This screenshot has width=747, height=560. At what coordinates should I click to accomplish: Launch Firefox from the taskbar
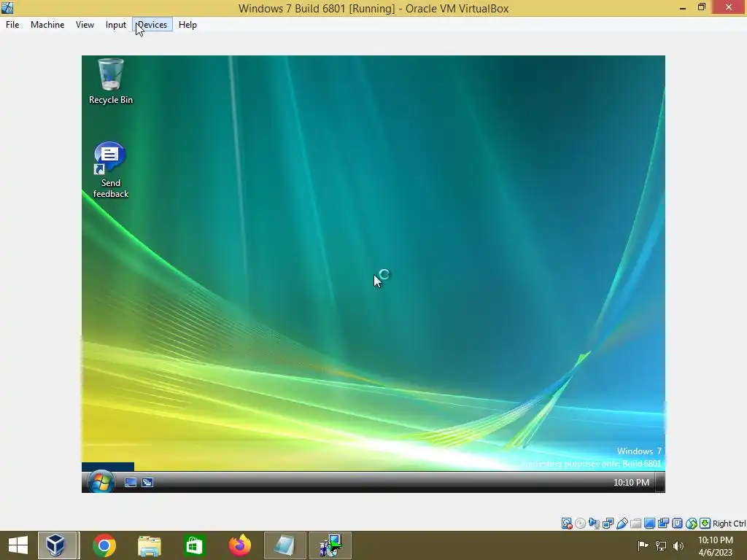[x=239, y=545]
